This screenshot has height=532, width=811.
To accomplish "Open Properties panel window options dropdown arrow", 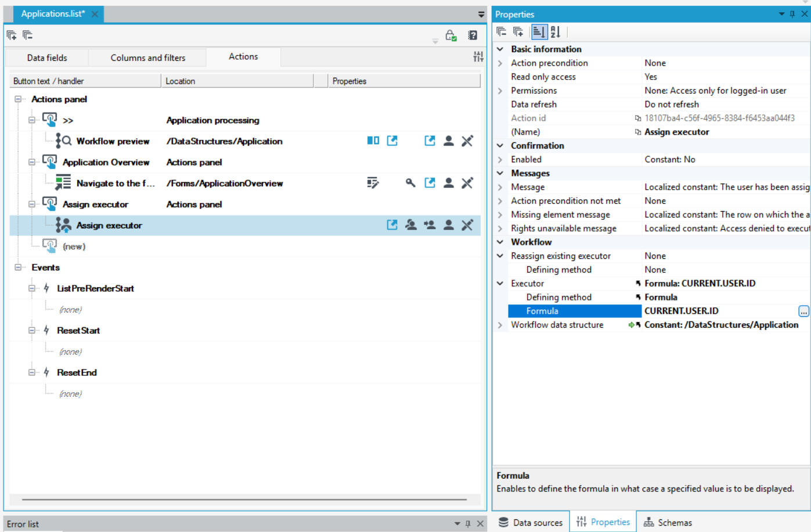I will point(781,14).
